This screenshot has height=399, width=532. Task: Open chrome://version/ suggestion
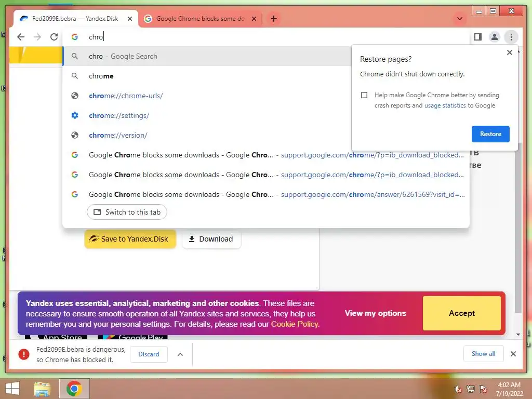pos(207,135)
